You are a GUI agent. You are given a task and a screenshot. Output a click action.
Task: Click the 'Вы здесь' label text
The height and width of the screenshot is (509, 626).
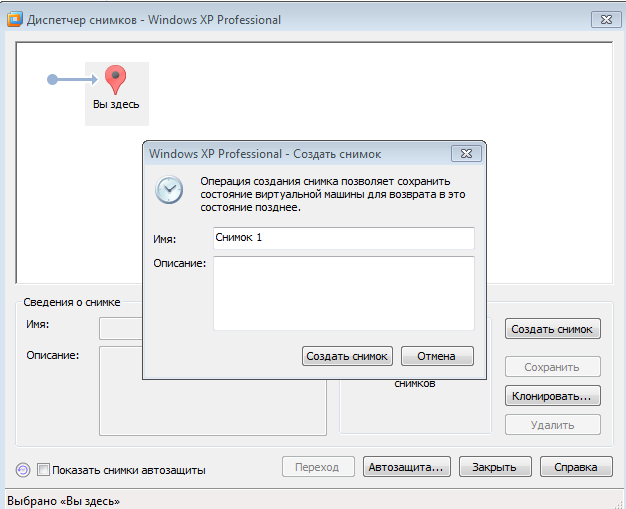click(x=116, y=105)
